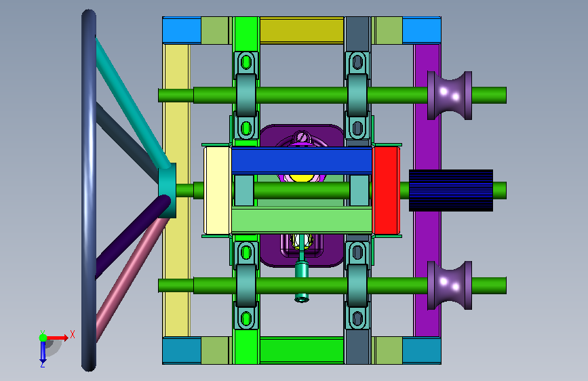Select the handwheel rim on the left
The height and width of the screenshot is (381, 588).
(88, 190)
